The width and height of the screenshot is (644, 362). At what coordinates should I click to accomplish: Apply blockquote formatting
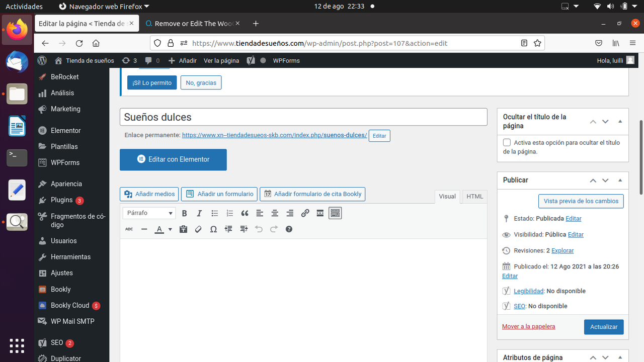245,213
